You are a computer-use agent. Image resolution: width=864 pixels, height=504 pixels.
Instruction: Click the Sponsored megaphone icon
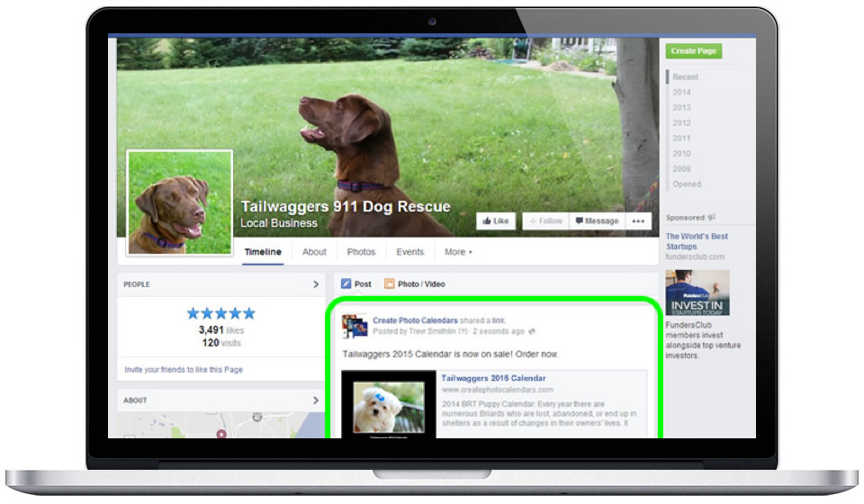tap(711, 217)
